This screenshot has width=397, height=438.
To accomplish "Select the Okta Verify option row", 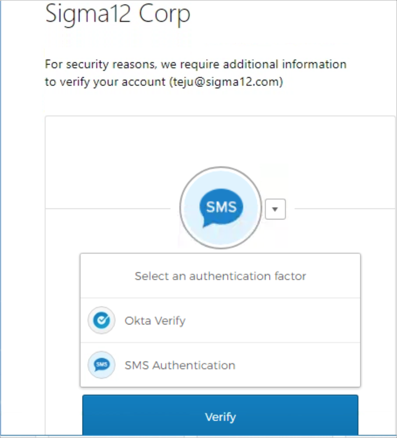I will (x=220, y=320).
